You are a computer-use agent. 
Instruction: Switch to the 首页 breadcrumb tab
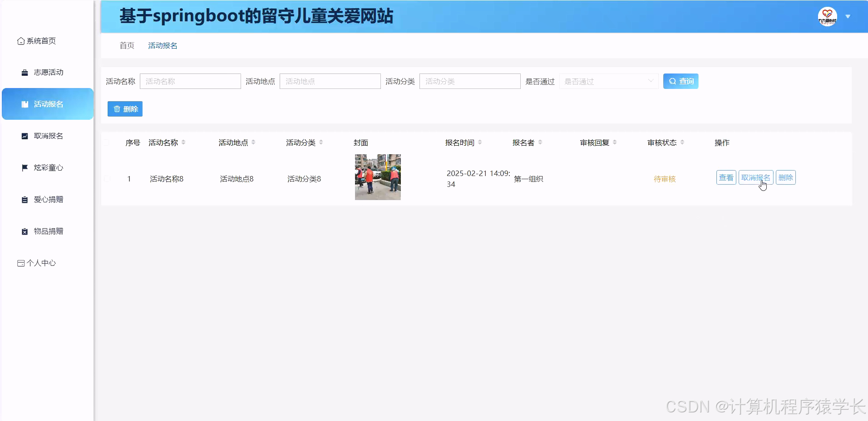(x=126, y=45)
